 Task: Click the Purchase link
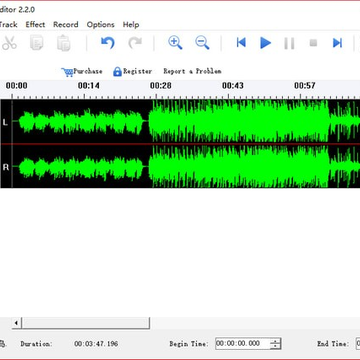click(88, 71)
